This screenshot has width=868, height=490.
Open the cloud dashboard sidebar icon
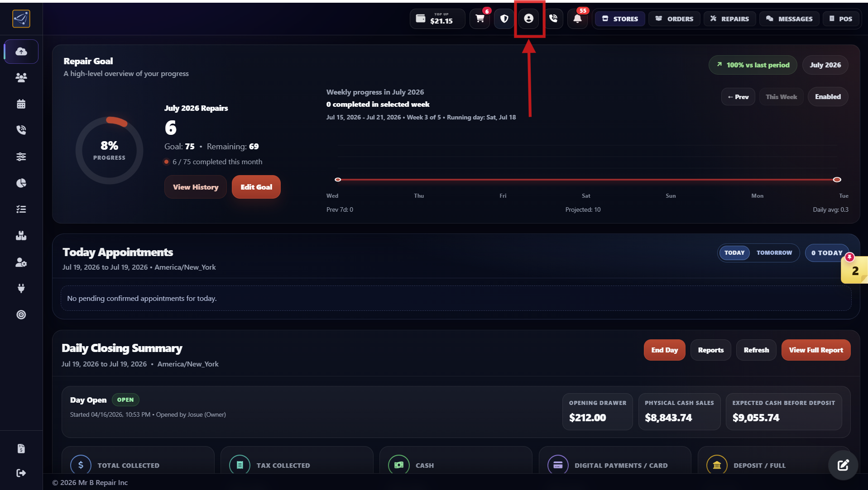(x=21, y=52)
